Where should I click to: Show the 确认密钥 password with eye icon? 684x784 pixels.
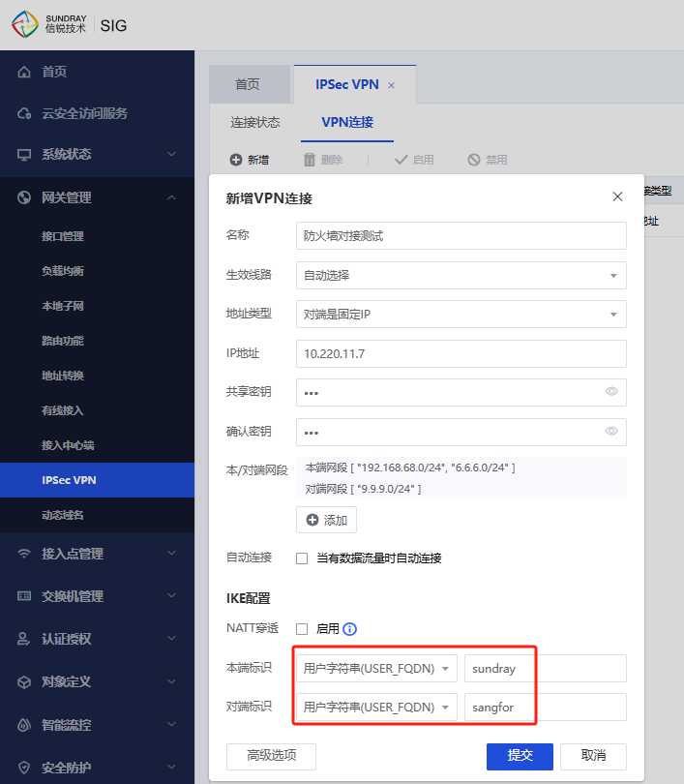click(611, 431)
